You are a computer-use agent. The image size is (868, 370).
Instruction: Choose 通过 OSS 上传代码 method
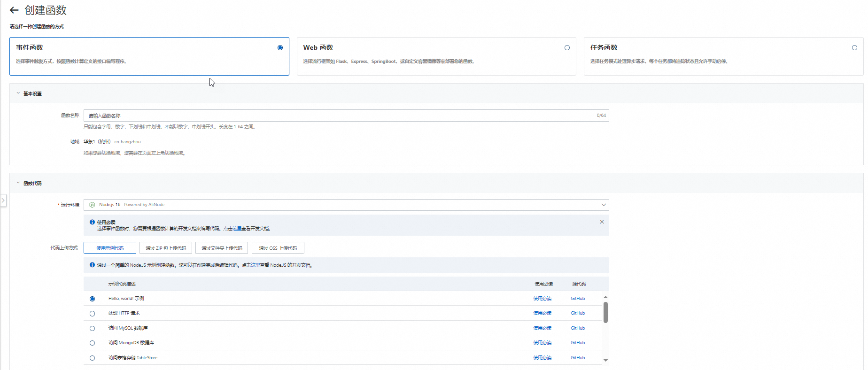point(278,248)
